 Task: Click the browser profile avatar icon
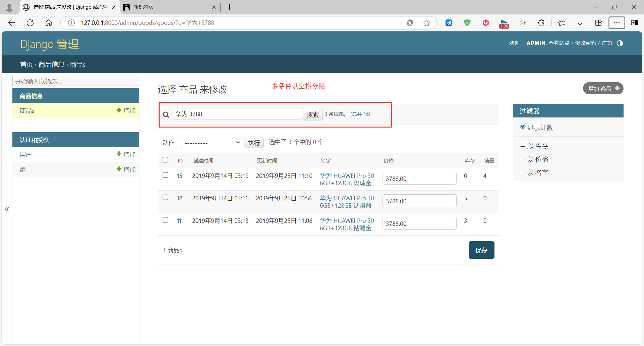(x=9, y=7)
